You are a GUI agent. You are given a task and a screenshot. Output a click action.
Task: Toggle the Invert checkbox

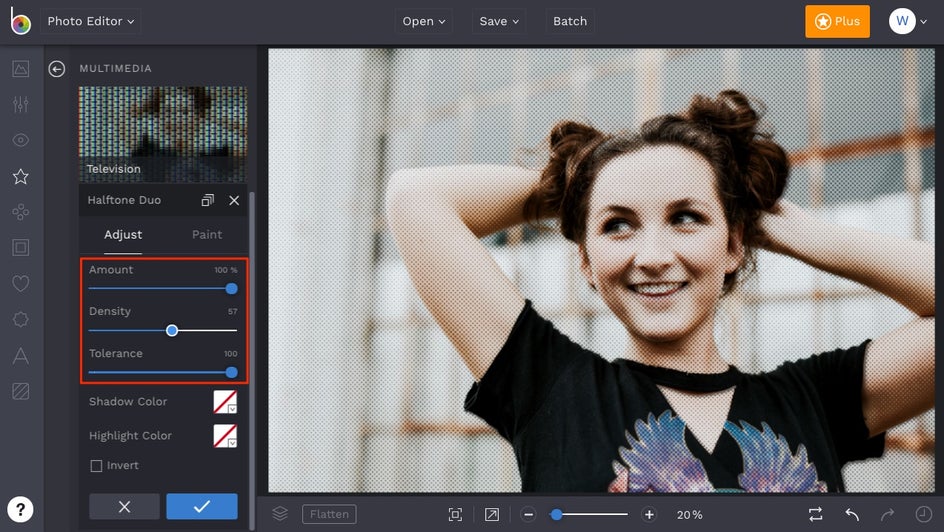[97, 466]
